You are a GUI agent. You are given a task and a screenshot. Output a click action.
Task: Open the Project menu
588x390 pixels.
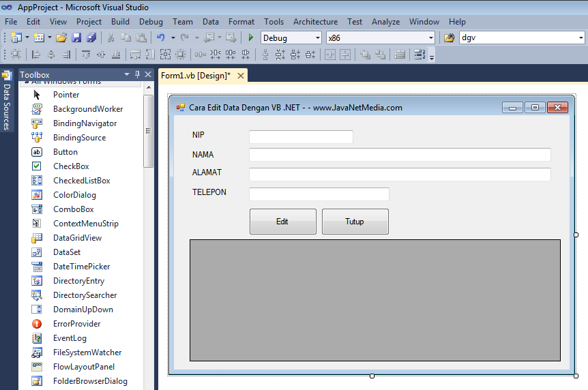(89, 22)
